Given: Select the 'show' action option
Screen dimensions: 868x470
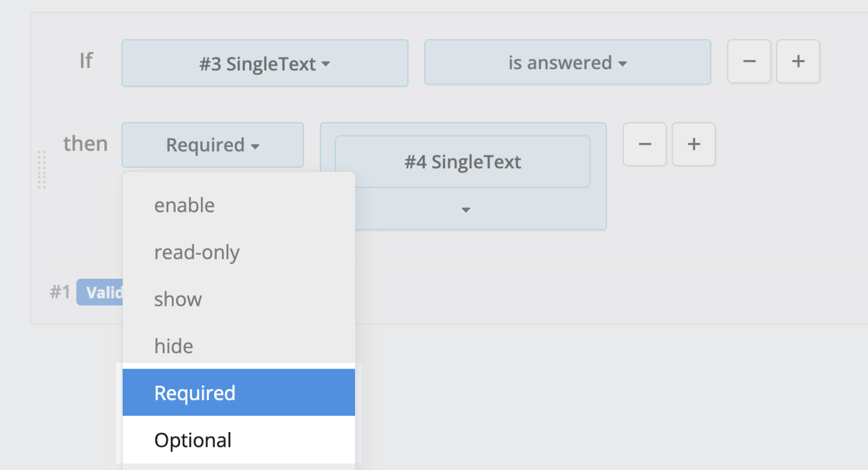Looking at the screenshot, I should (x=178, y=299).
